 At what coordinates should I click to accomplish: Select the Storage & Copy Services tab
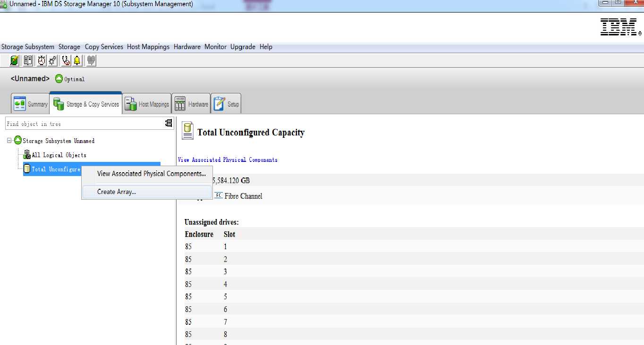(86, 103)
